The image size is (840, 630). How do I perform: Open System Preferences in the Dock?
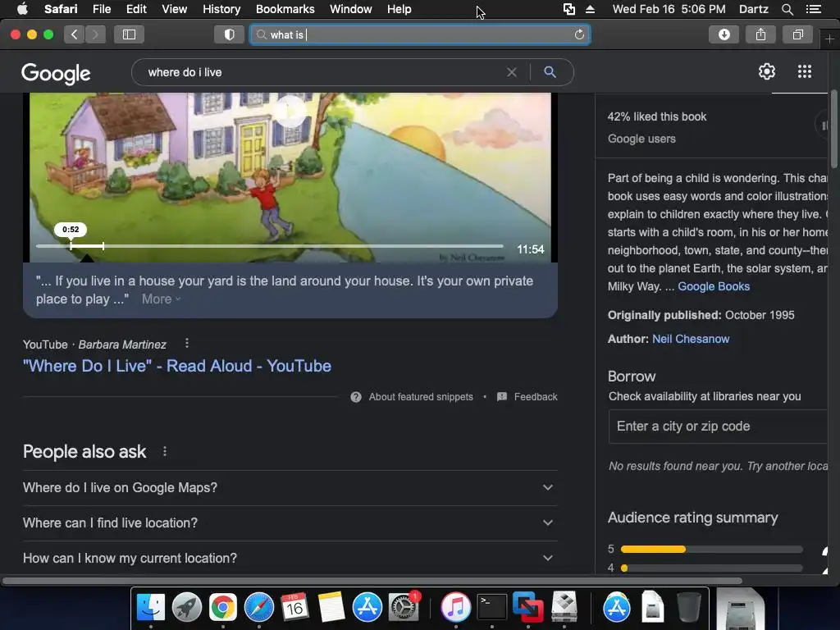(404, 607)
